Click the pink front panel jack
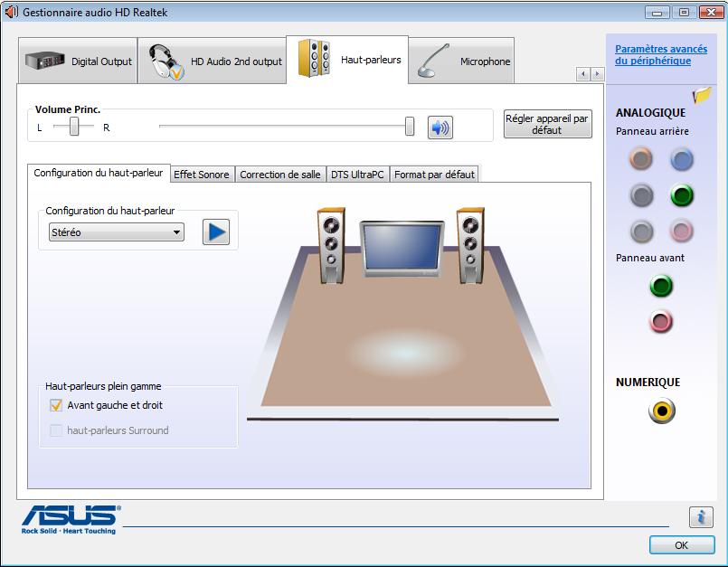Viewport: 728px width, 567px height. (661, 321)
